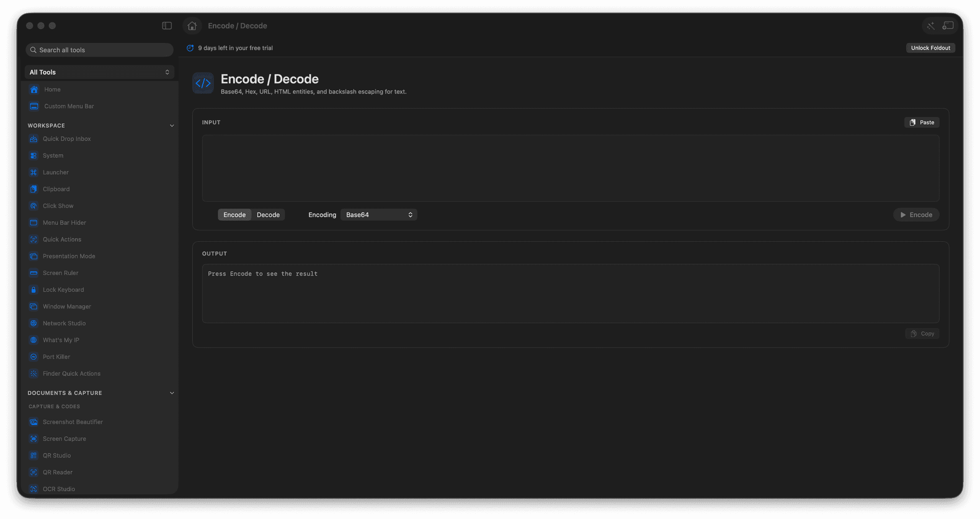The height and width of the screenshot is (519, 980).
Task: Click the Presentation Mode icon
Action: click(34, 256)
